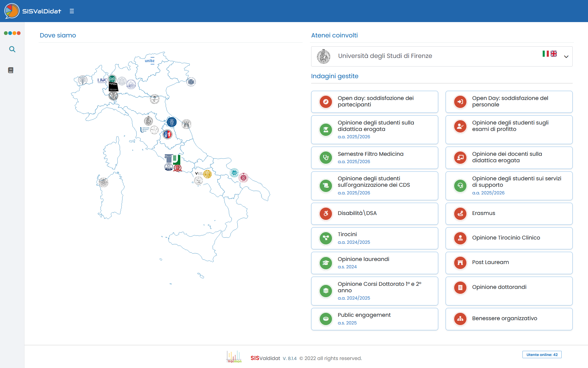Image resolution: width=588 pixels, height=368 pixels.
Task: Click the Utente online: 42 badge
Action: point(542,355)
